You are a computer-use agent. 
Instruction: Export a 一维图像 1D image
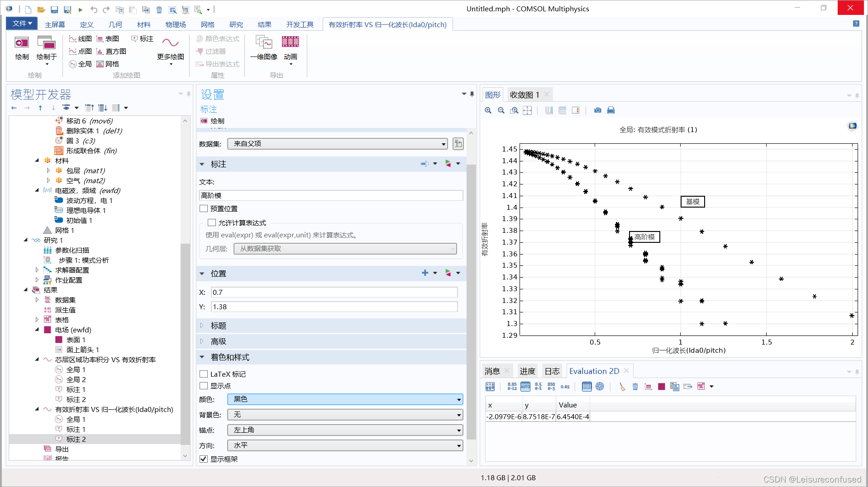264,48
